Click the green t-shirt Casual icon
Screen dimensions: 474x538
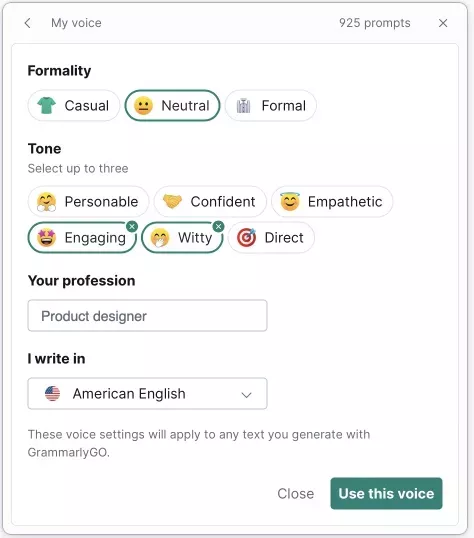pos(46,105)
